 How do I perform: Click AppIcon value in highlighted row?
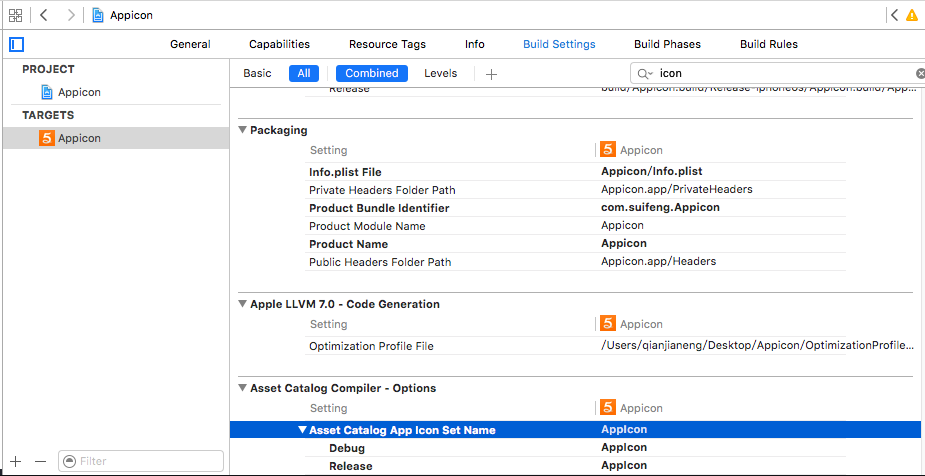[624, 429]
